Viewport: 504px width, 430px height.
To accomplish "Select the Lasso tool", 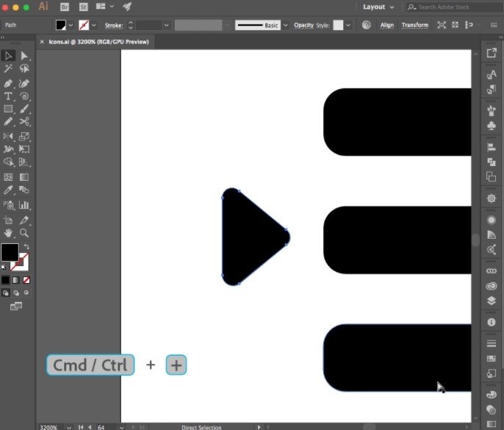I will 24,68.
